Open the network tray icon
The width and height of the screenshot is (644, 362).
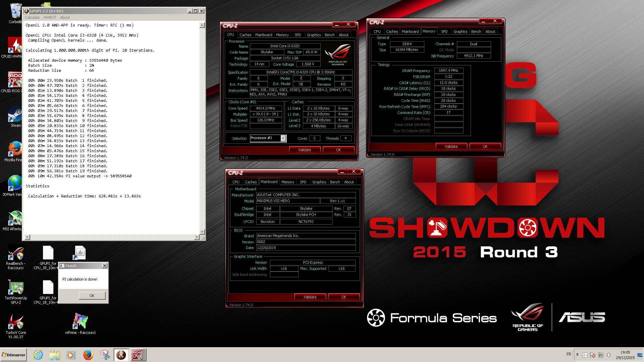coord(601,355)
